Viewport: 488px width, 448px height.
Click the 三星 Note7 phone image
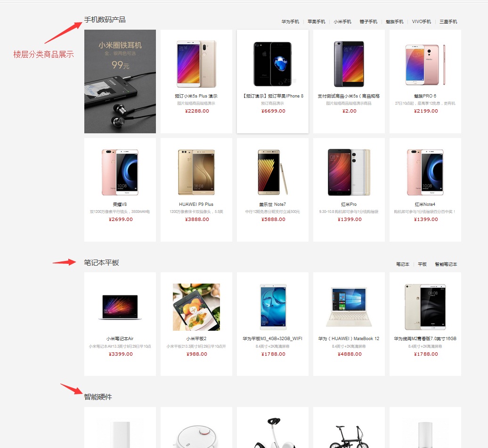[273, 172]
